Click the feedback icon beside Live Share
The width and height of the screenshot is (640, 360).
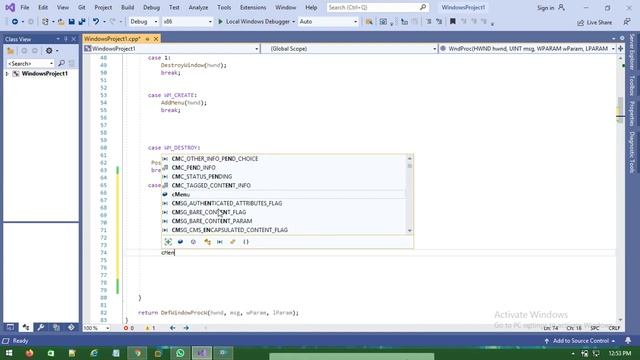point(627,22)
